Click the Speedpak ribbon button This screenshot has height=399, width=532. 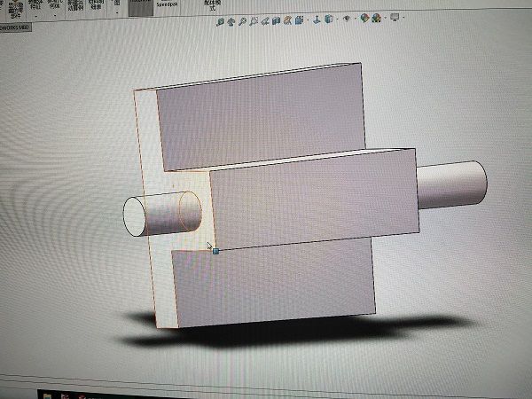coord(167,4)
